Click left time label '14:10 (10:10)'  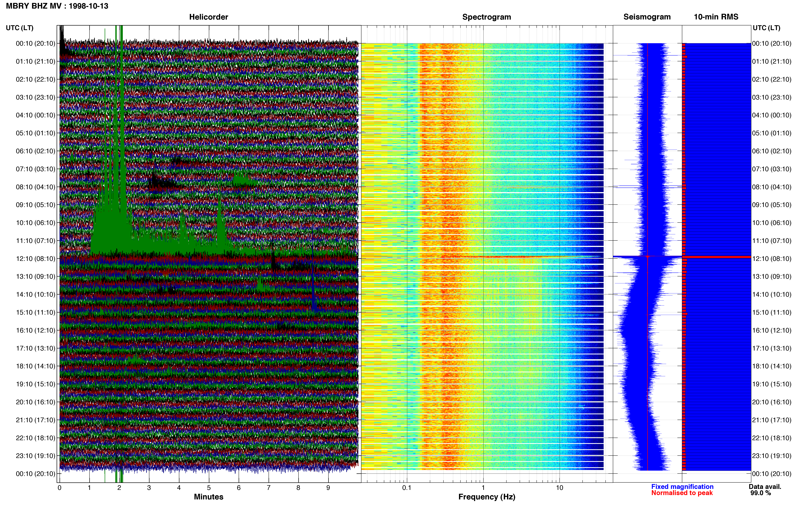coord(36,295)
